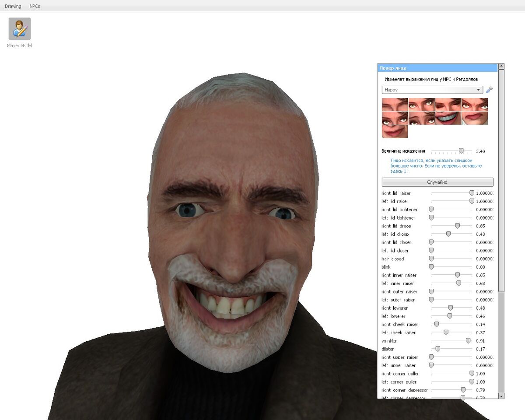Screen dimensions: 525x420
Task: Select the grinning teeth expression thumbnail
Action: click(448, 117)
